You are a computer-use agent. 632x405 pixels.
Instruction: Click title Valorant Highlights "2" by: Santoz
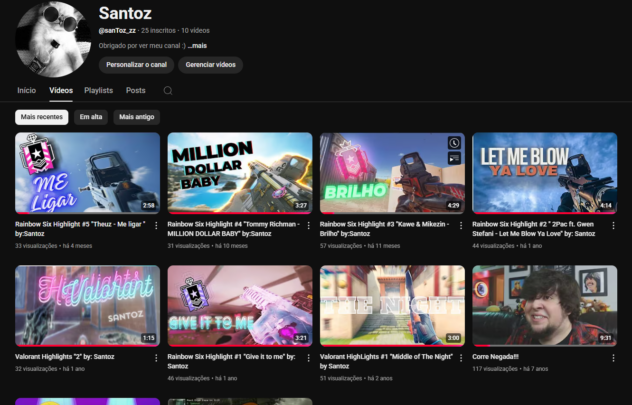tap(64, 357)
